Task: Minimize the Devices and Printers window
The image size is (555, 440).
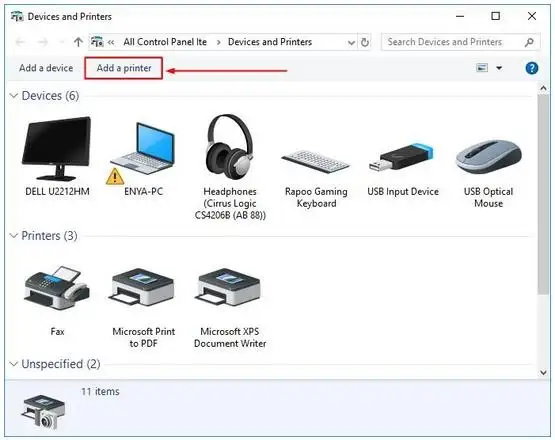Action: [x=460, y=16]
